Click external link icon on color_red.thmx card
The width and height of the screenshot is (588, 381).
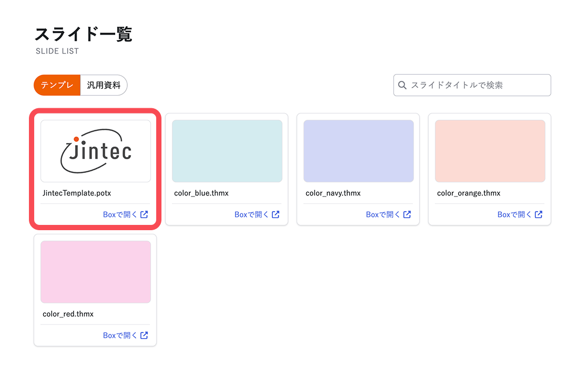click(144, 335)
